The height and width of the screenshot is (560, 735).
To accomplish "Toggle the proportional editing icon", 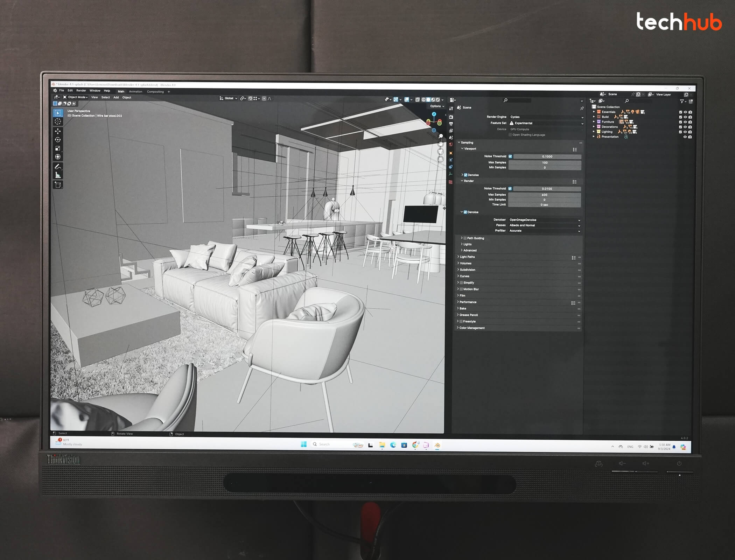I will point(264,99).
